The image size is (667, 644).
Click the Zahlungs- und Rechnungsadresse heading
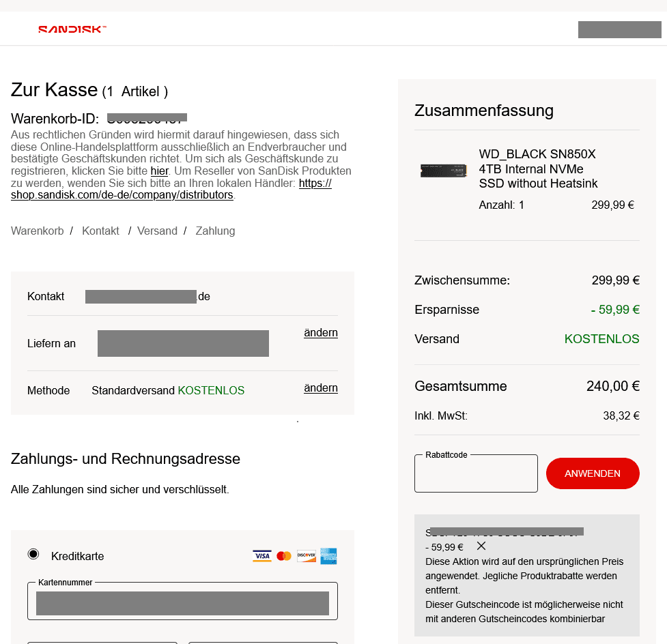(126, 458)
